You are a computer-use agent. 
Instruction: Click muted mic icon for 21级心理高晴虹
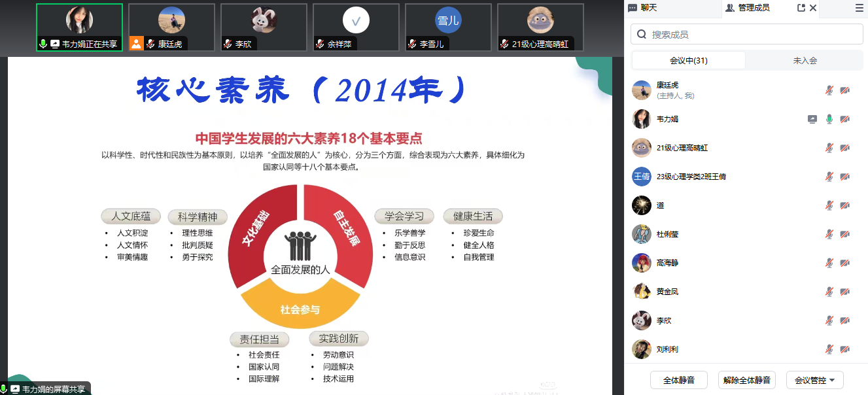(x=829, y=148)
